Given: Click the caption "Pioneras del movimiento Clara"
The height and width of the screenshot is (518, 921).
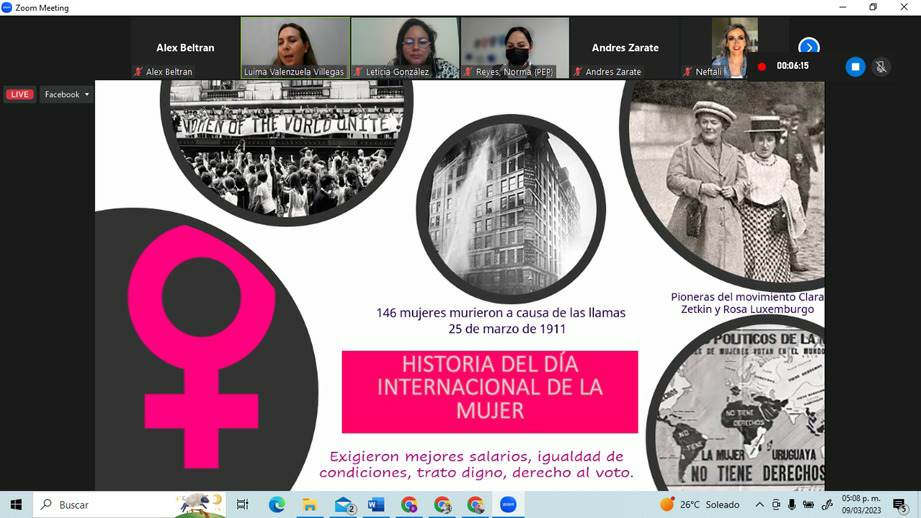Looking at the screenshot, I should (x=747, y=297).
